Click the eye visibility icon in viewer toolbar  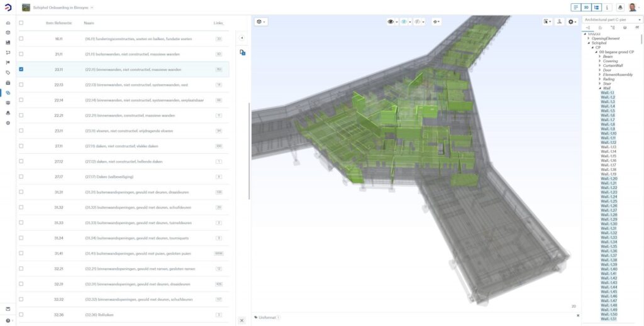pyautogui.click(x=391, y=21)
